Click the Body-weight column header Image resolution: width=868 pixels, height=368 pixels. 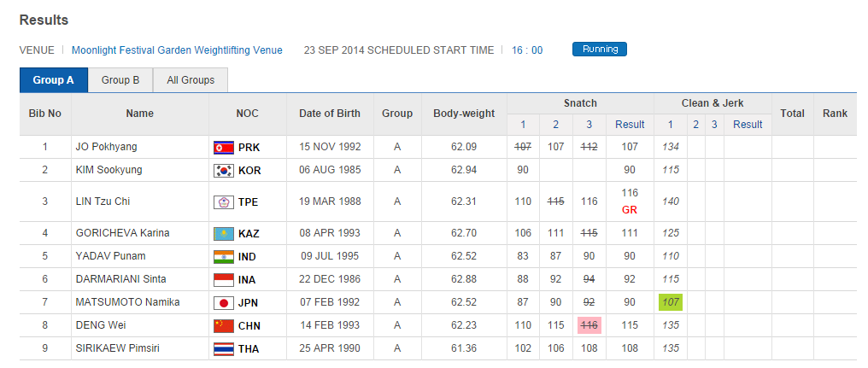[x=464, y=114]
